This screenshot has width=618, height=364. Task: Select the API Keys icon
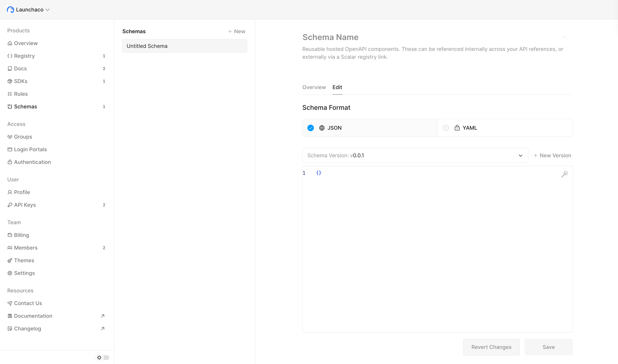pos(10,205)
